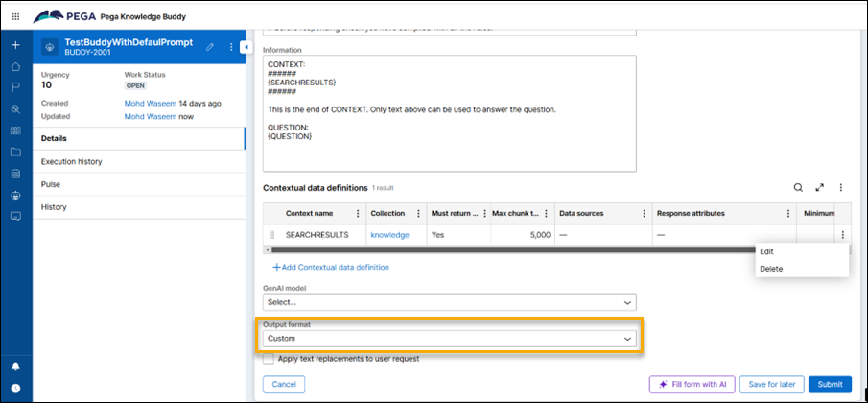Click the OPEN work status badge

[x=135, y=86]
